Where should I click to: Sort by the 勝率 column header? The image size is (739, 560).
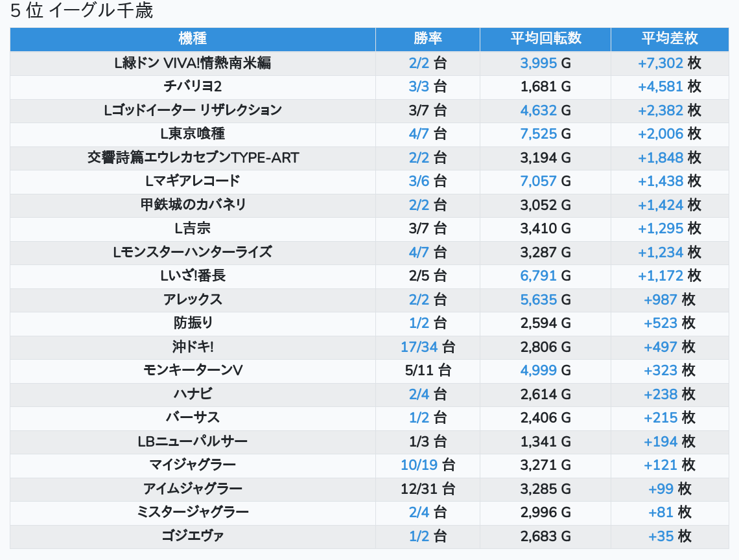[427, 38]
